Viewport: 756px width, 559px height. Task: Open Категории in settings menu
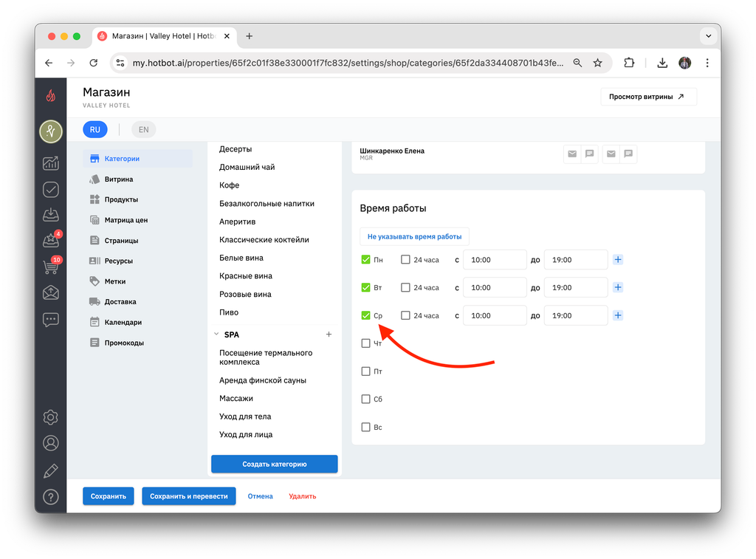[x=138, y=159]
